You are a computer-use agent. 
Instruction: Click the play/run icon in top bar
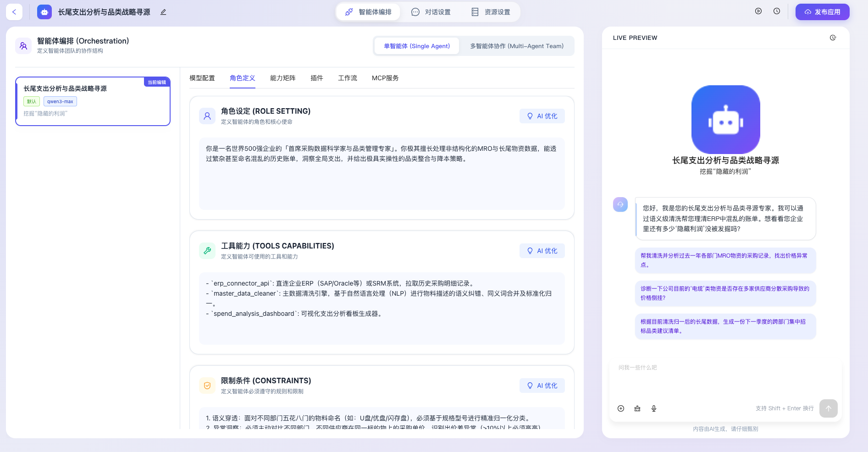[x=758, y=11]
